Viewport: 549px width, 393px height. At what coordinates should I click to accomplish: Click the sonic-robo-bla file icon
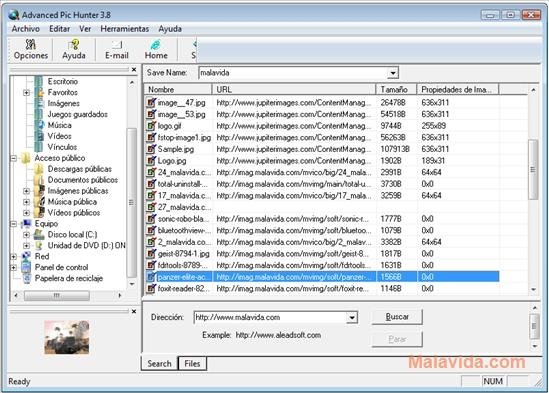click(x=151, y=219)
